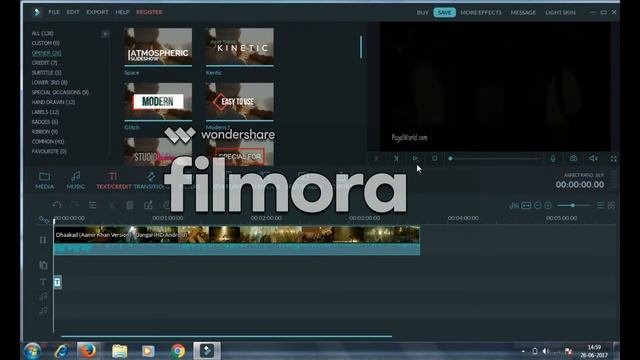Open the EXPORT menu
This screenshot has width=640, height=360.
98,12
